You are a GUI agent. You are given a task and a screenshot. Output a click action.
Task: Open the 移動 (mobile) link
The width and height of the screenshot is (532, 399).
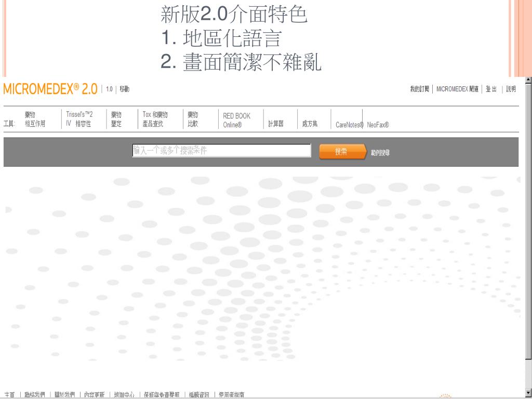click(124, 89)
